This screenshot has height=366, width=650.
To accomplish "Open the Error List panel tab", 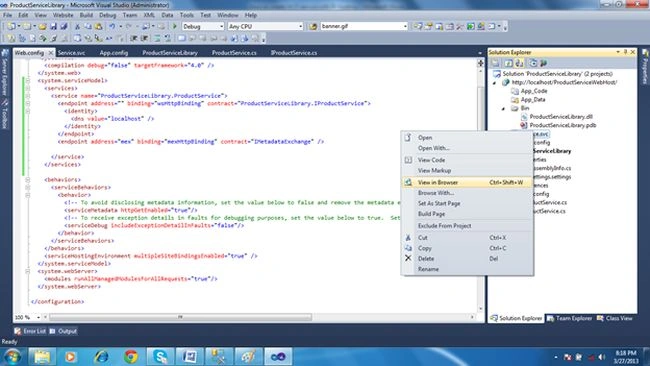I will click(x=30, y=331).
